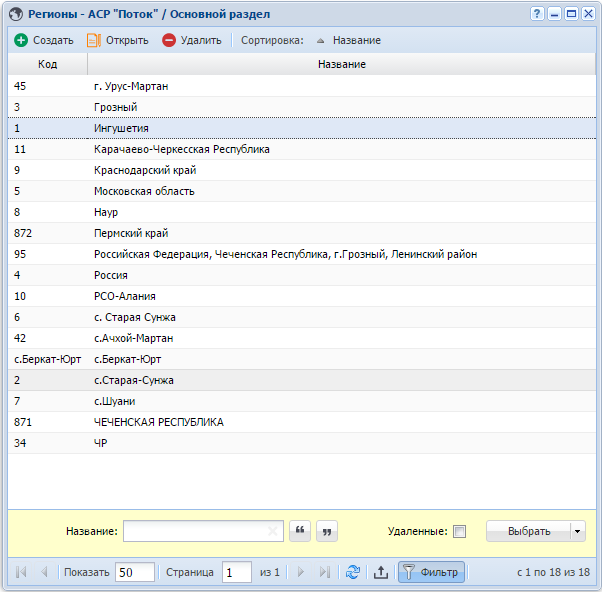
Task: Toggle sort direction arrow before Название
Action: (x=321, y=41)
